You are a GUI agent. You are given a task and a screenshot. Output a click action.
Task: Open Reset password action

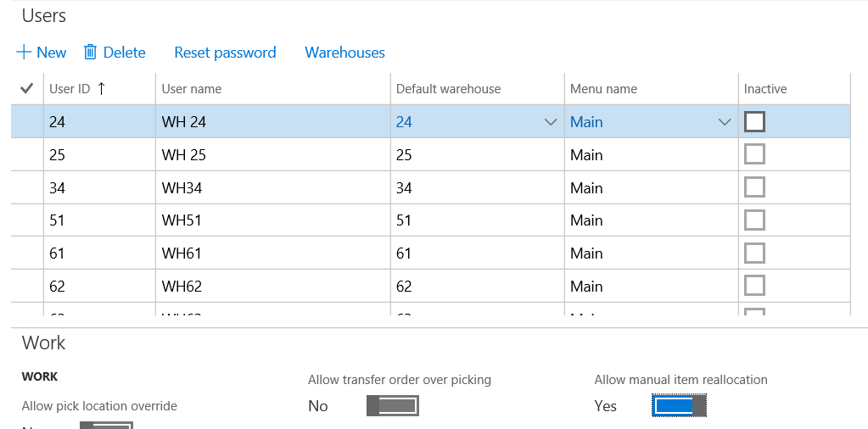(x=225, y=53)
